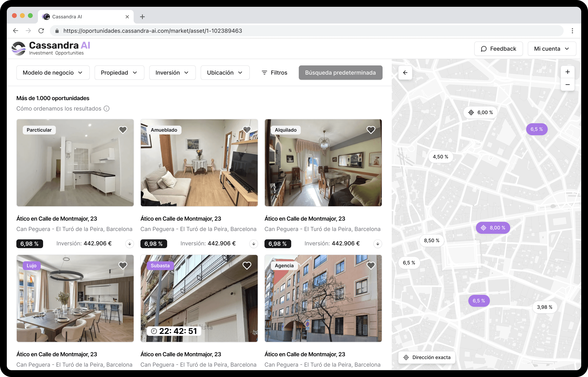
Task: Favorite the Agencia listing with its heart
Action: pos(371,265)
